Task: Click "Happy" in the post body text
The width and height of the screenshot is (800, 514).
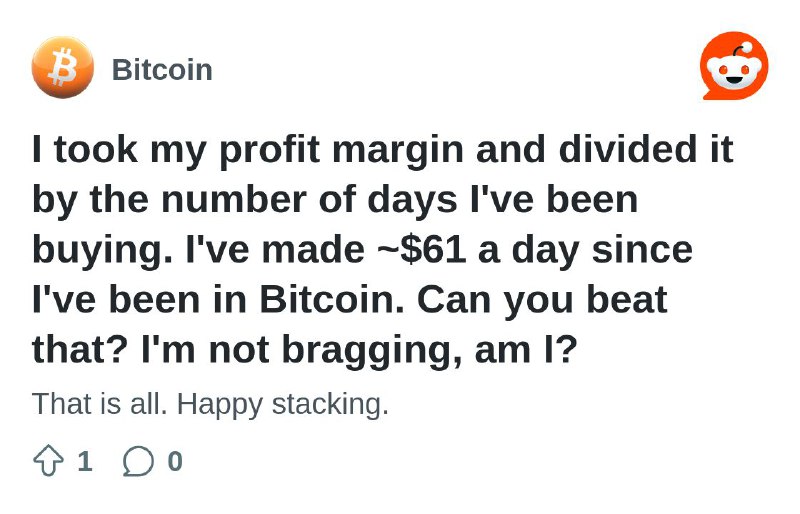Action: coord(220,404)
